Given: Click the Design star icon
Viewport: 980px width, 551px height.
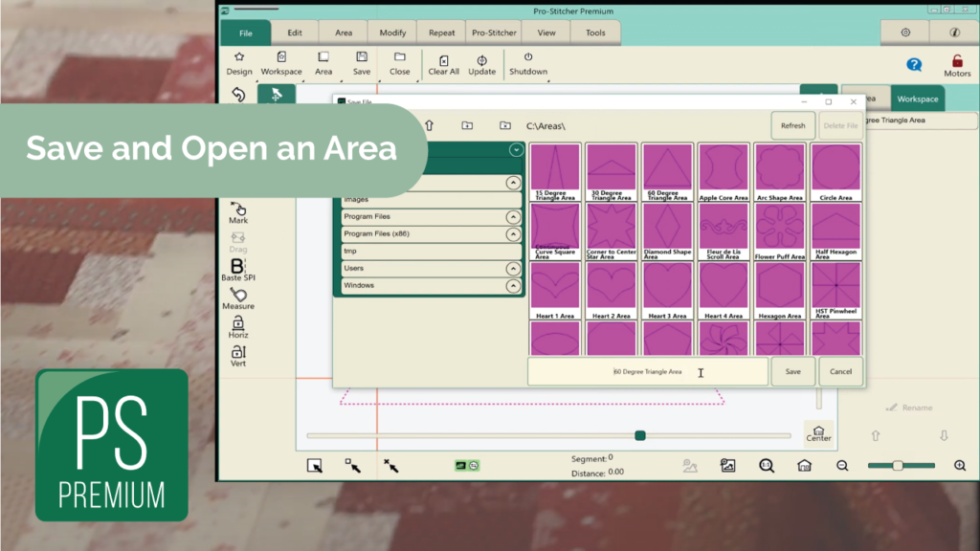Looking at the screenshot, I should tap(239, 57).
